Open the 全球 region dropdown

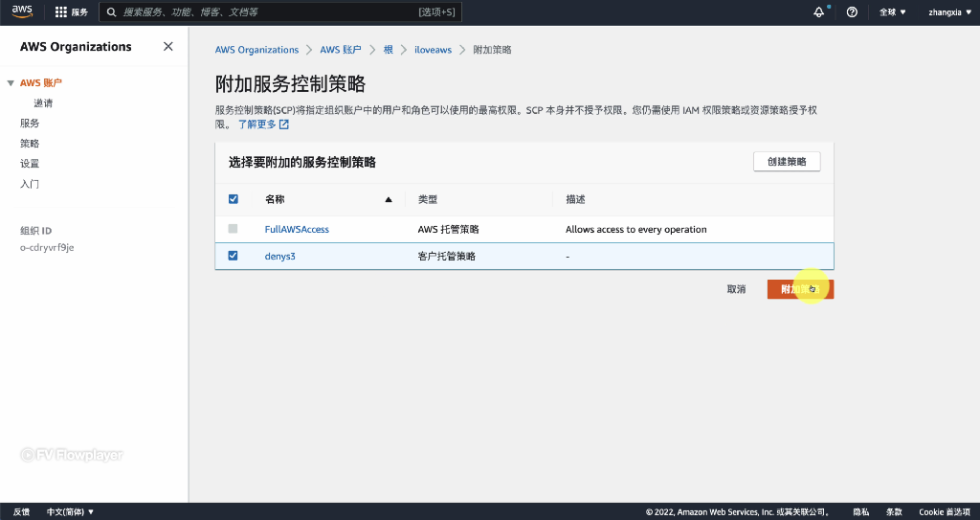893,11
